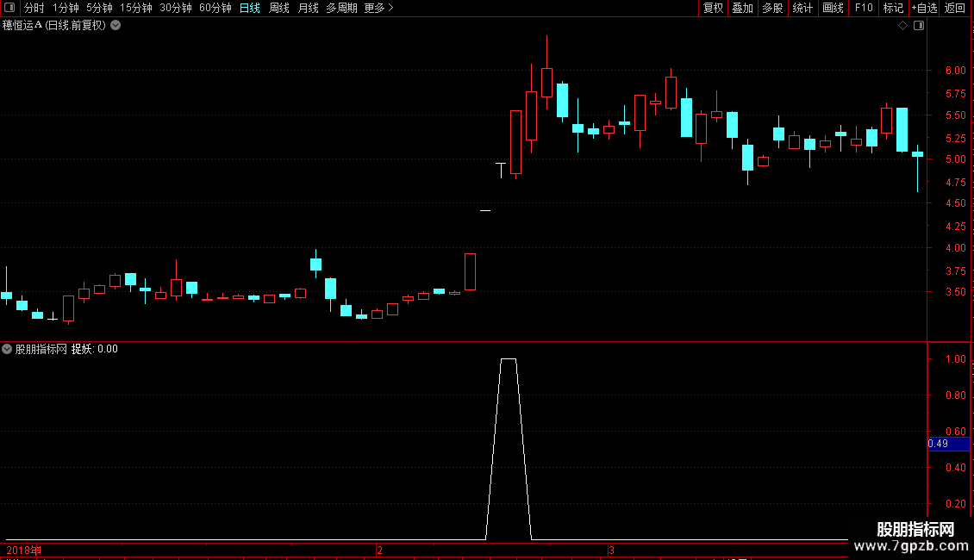Select the 1分钟 period tab
The image size is (974, 560).
point(66,8)
